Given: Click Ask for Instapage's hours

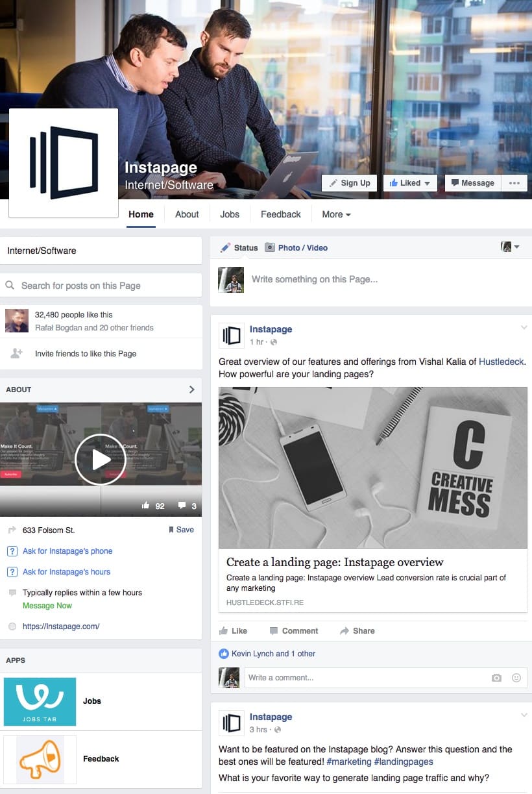Looking at the screenshot, I should (66, 572).
